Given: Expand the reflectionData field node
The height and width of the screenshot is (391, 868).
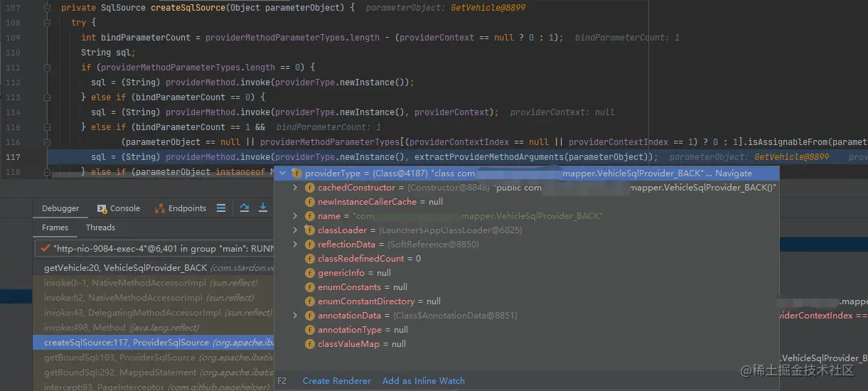Looking at the screenshot, I should tap(296, 245).
